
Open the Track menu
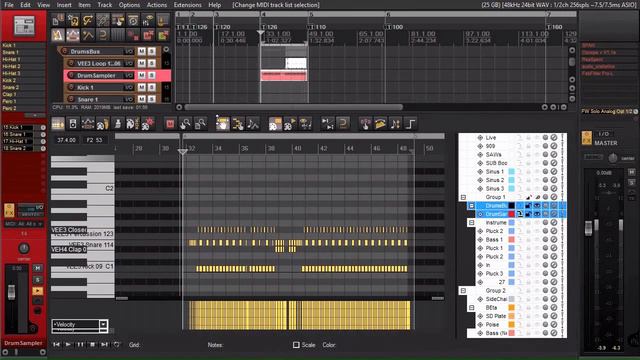[x=104, y=5]
